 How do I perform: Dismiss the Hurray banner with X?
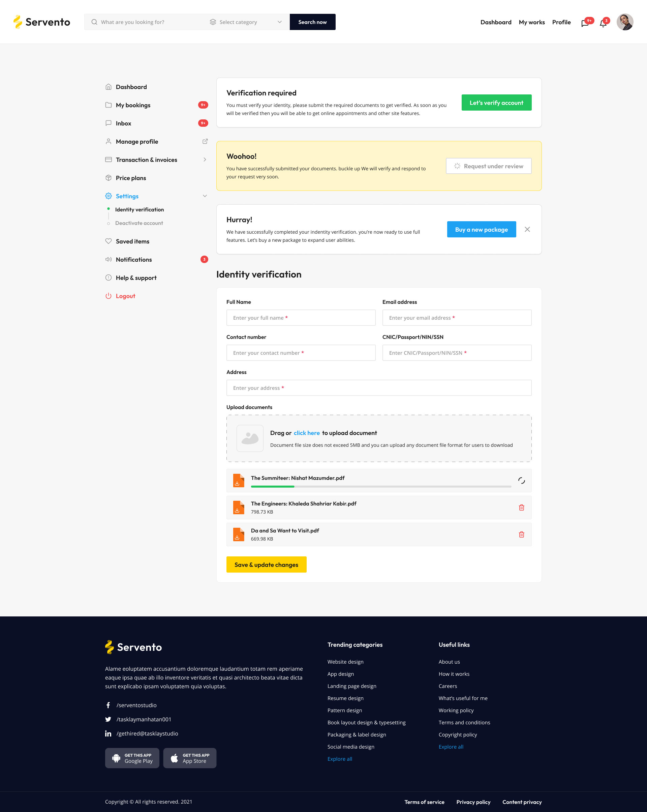click(527, 229)
